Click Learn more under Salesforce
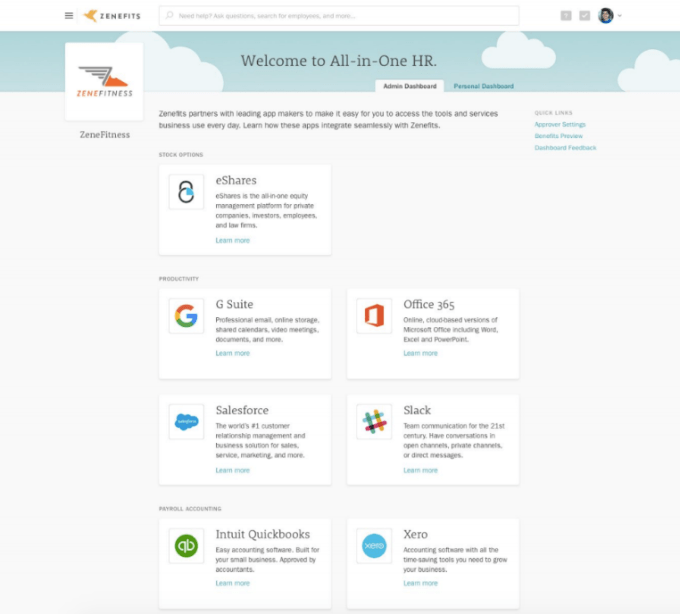This screenshot has height=614, width=680. [x=232, y=470]
